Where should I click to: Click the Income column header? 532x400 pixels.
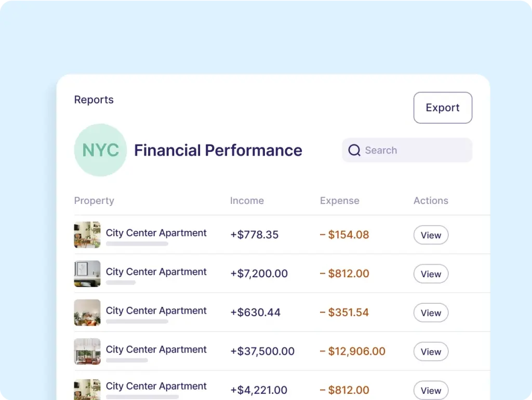click(247, 200)
